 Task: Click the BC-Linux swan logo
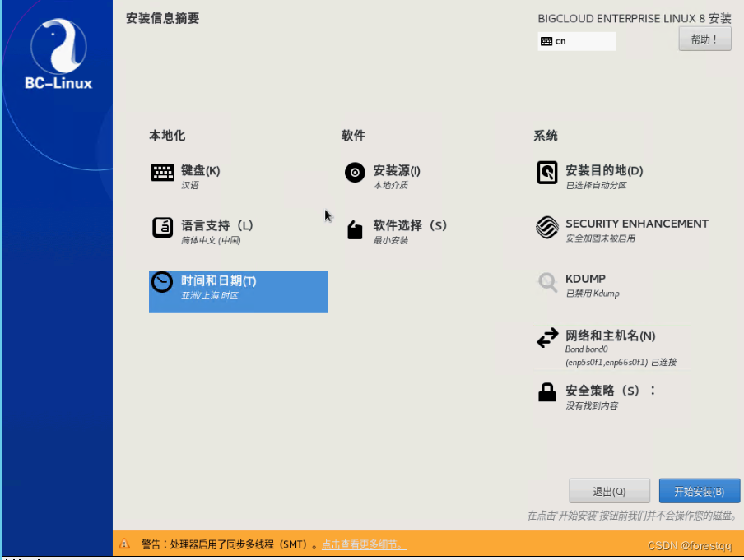click(58, 46)
